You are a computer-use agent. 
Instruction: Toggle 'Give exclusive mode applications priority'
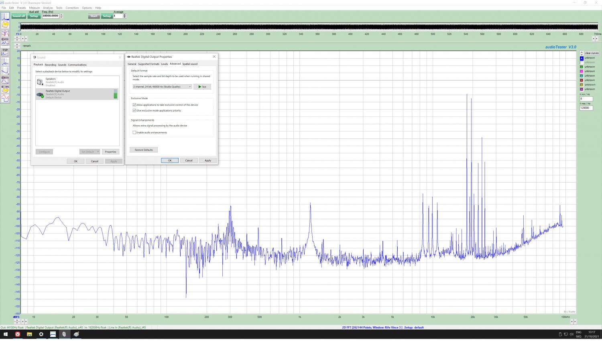[x=134, y=110]
